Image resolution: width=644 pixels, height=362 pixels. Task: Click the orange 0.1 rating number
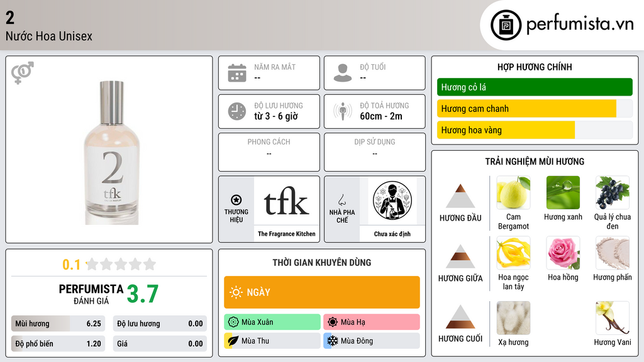(71, 265)
